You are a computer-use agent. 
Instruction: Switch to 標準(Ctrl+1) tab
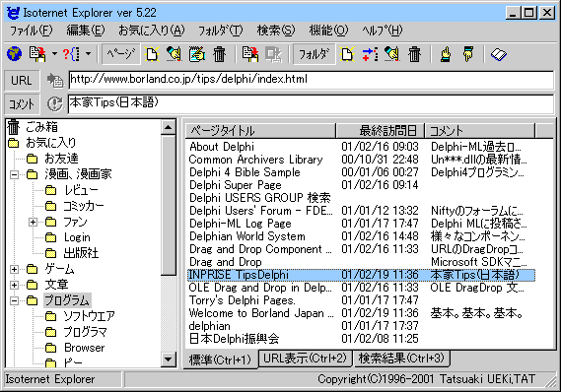point(220,359)
